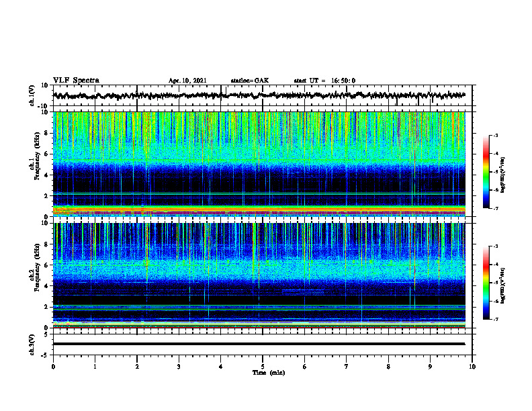Click the "-7" tick on ch.1 colorbar
This screenshot has height=411, width=532.
click(x=496, y=208)
